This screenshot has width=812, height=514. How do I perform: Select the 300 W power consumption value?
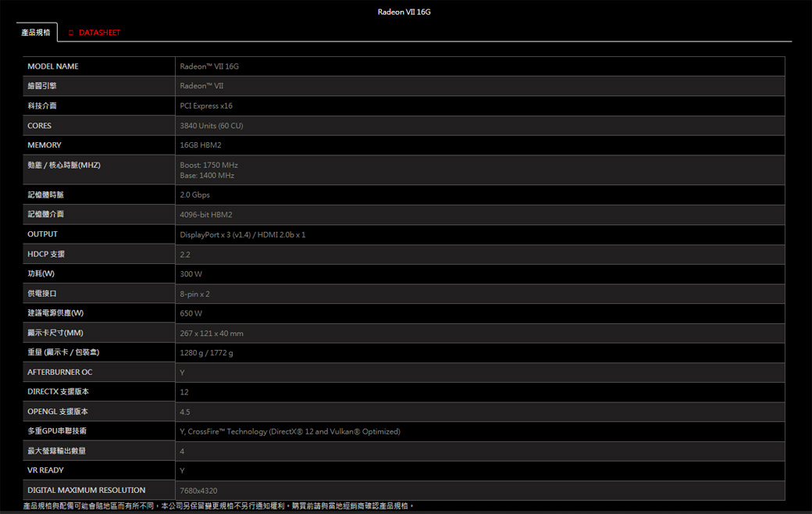pyautogui.click(x=191, y=274)
